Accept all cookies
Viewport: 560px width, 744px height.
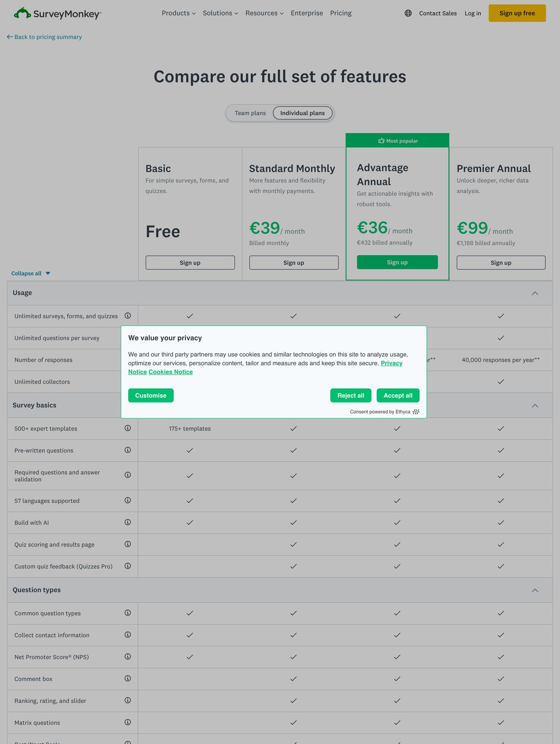point(398,395)
